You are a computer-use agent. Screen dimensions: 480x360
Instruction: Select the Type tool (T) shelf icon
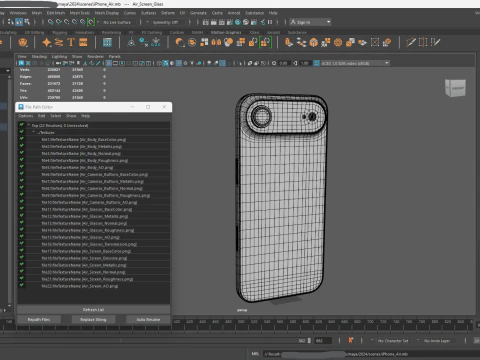click(71, 42)
